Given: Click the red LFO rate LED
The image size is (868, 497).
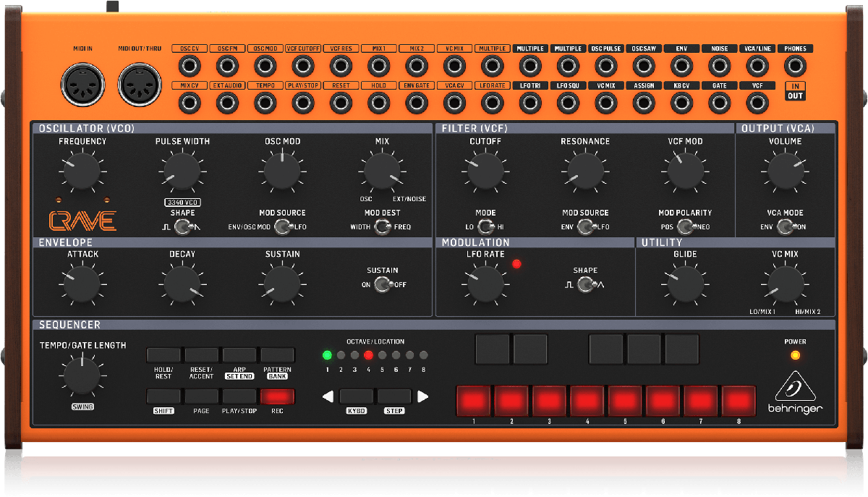Looking at the screenshot, I should coord(516,264).
